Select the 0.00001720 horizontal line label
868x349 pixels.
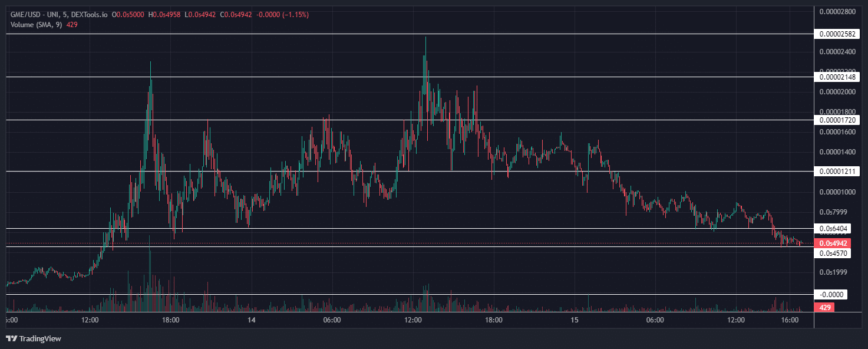click(x=837, y=120)
